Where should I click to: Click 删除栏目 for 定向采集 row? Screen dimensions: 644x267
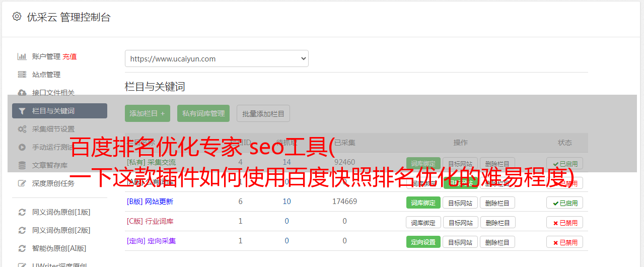497,242
